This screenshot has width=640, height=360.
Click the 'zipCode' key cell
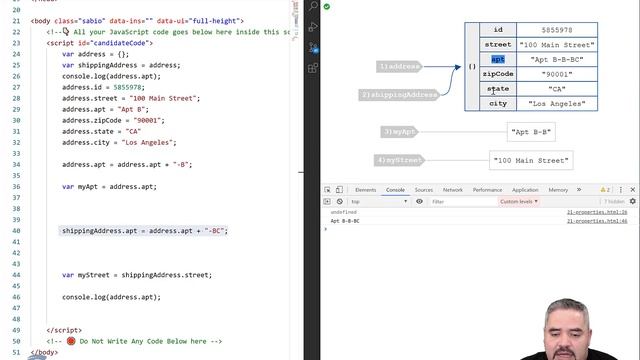(498, 74)
